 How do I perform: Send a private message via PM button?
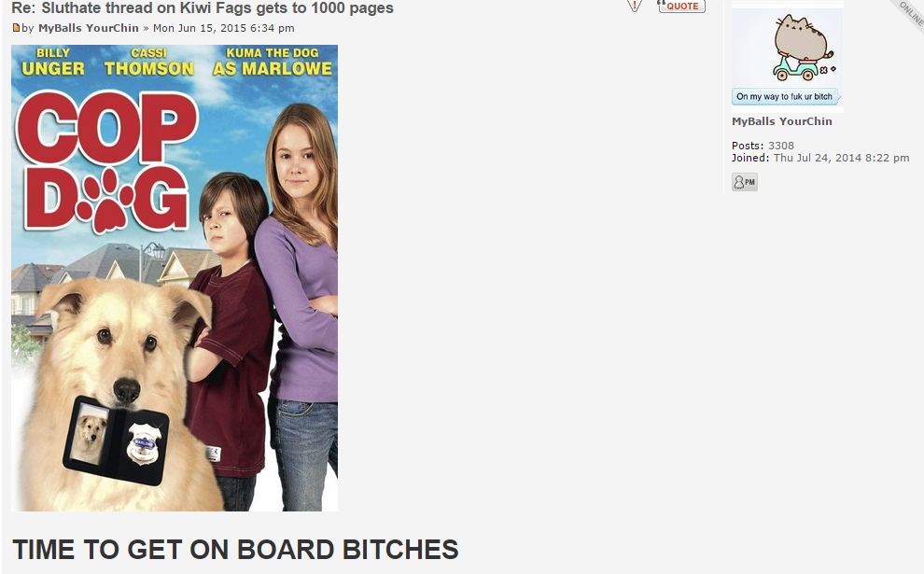(x=744, y=182)
